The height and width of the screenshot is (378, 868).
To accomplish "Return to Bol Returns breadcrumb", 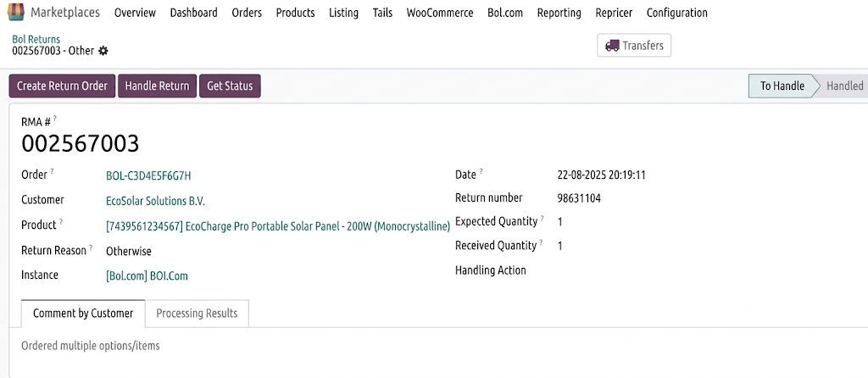I will (x=36, y=39).
